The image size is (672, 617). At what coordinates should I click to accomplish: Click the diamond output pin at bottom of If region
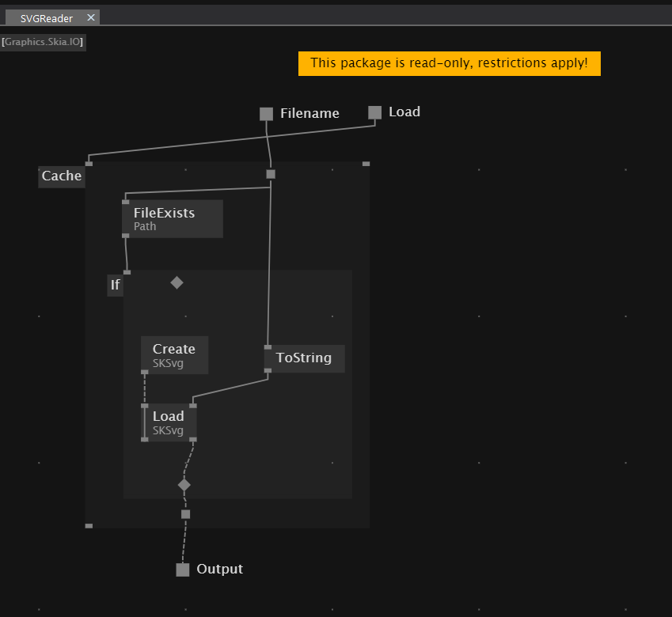(184, 485)
